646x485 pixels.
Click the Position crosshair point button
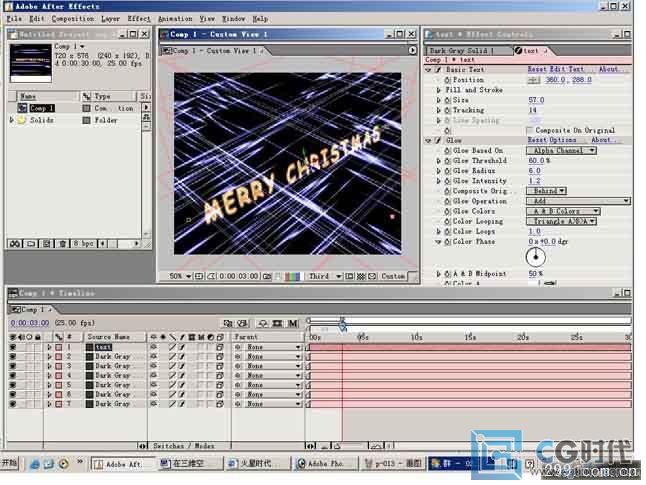pos(534,80)
